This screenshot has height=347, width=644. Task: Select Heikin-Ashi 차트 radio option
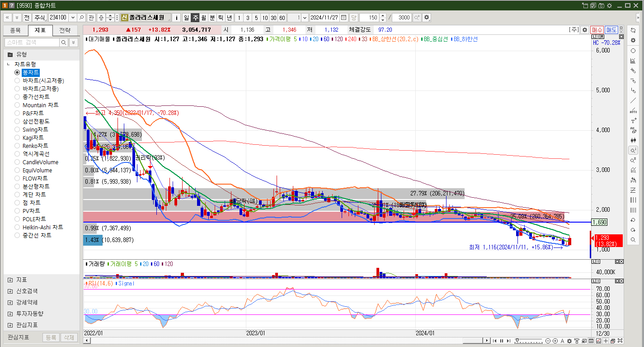[x=17, y=227]
